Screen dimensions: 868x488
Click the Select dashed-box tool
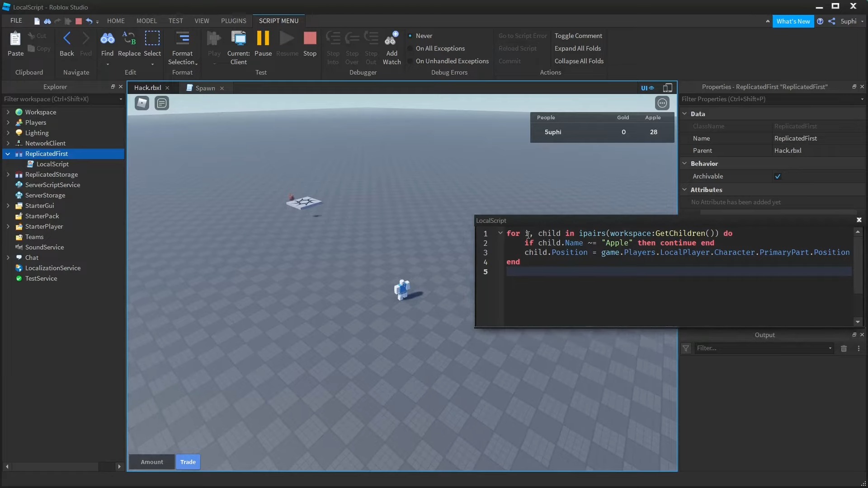tap(152, 39)
